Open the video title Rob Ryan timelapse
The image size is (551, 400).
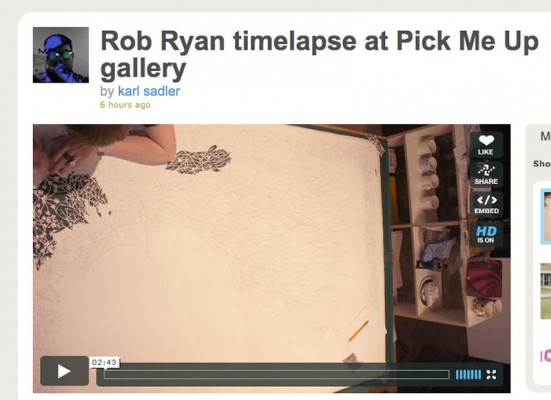coord(319,55)
